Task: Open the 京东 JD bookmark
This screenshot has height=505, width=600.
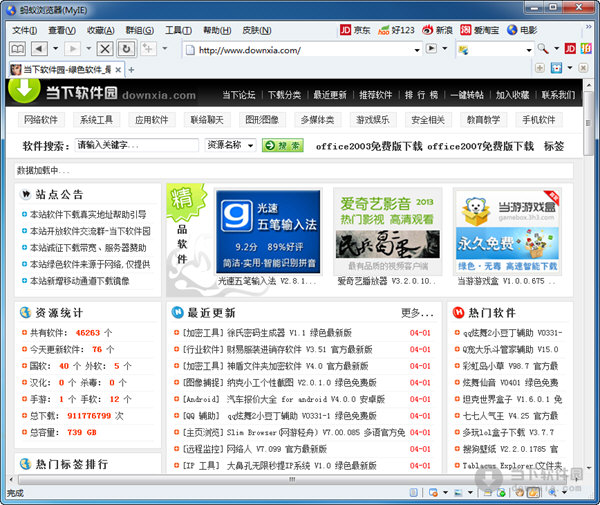Action: (355, 30)
